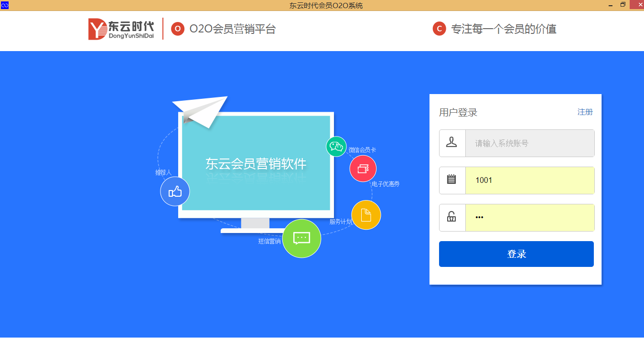Close the application window
Screen dimensions: 644x339
(x=637, y=5)
